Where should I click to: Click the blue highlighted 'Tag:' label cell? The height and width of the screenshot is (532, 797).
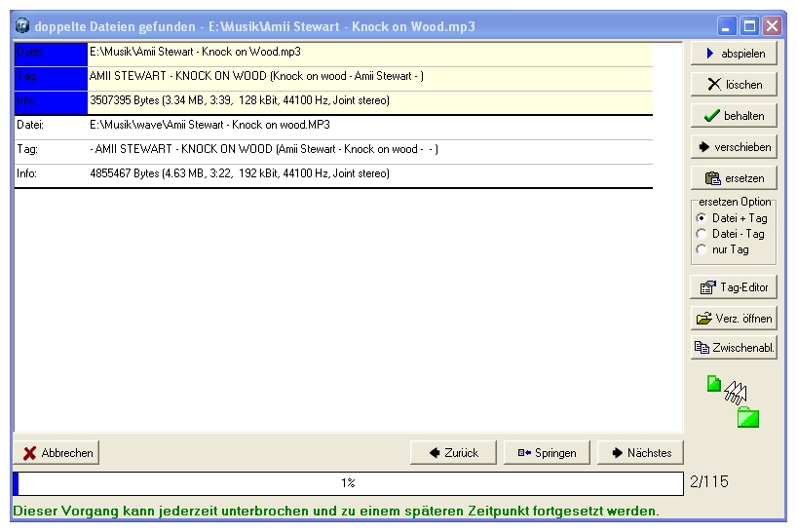click(x=51, y=79)
